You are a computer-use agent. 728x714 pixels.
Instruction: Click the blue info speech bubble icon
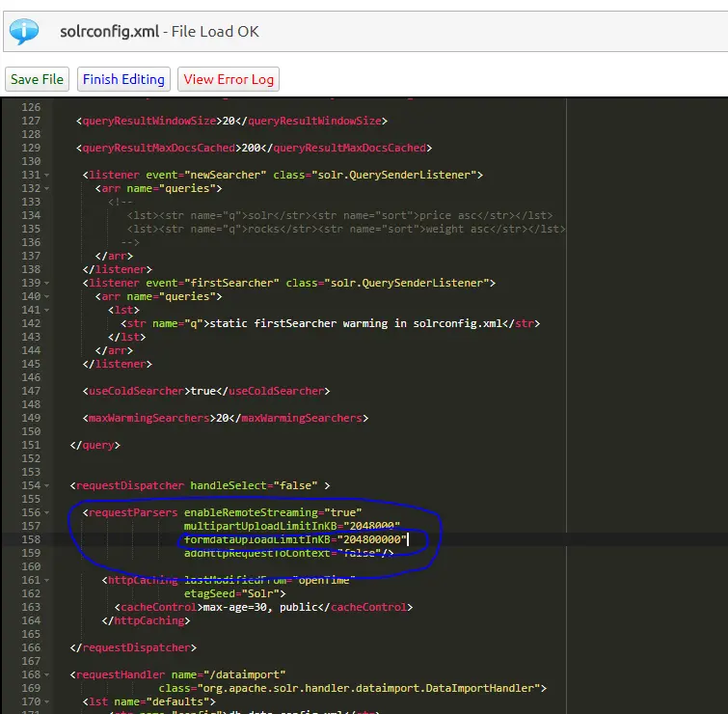click(24, 31)
